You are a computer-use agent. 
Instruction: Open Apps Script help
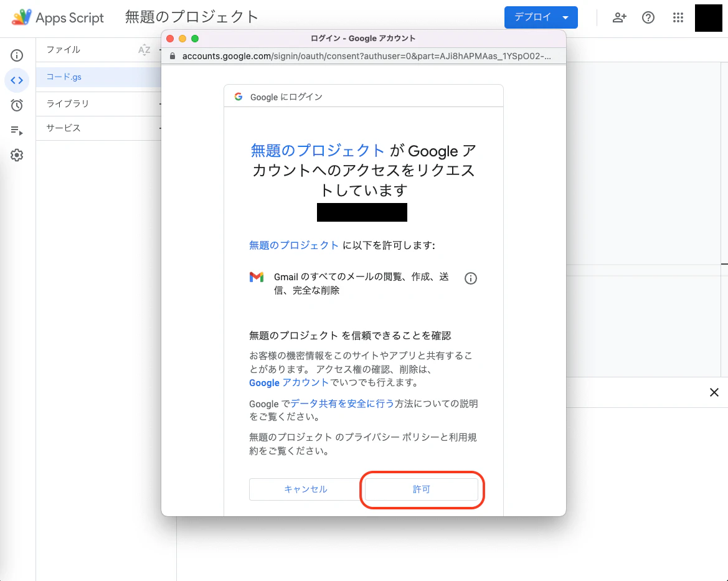coord(648,17)
